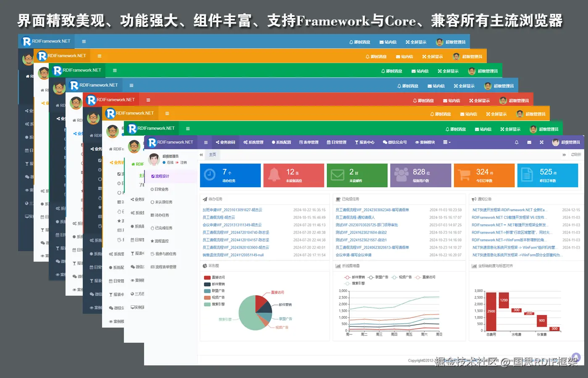The image size is (588, 378).
Task: Select the 主页 tab
Action: [213, 155]
